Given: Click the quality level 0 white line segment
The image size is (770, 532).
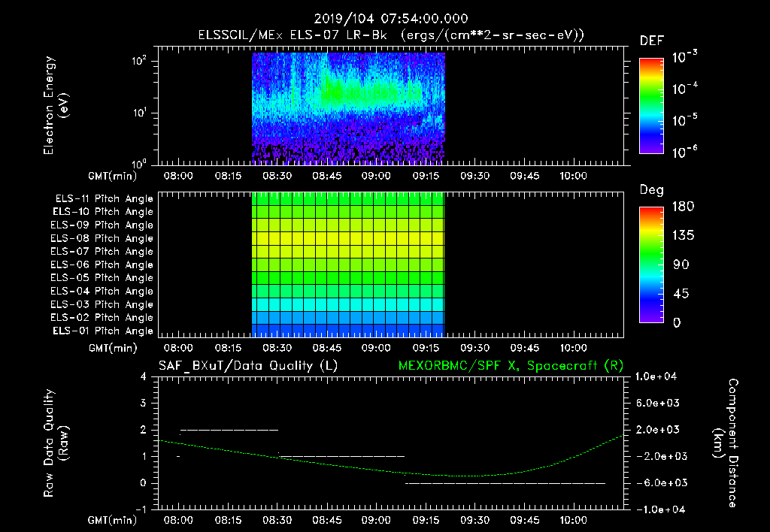Looking at the screenshot, I should (505, 483).
